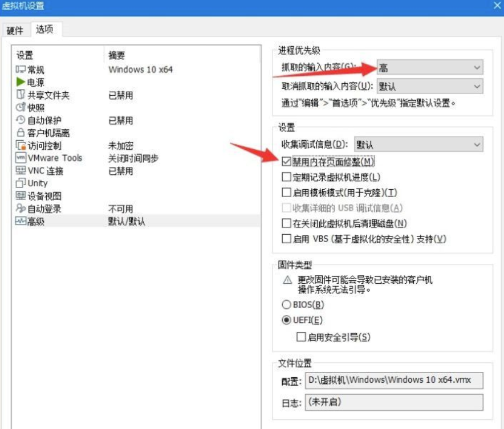This screenshot has width=504, height=429.
Task: Select the 访问控制 settings row
Action: (x=137, y=145)
